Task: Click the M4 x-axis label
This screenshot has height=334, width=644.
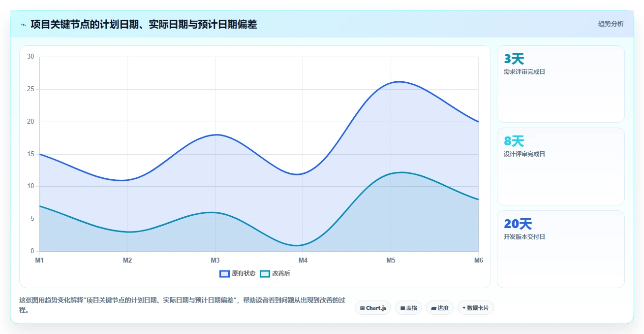Action: coord(303,260)
